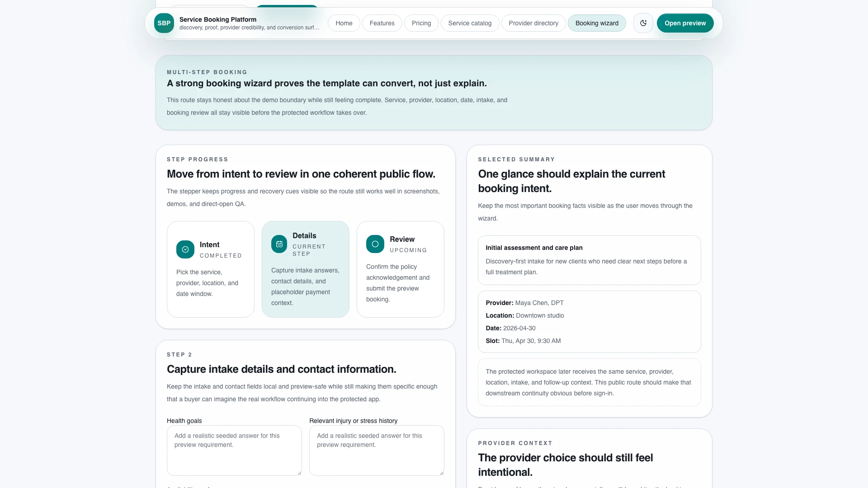Click the SBP logo badge

tap(164, 23)
